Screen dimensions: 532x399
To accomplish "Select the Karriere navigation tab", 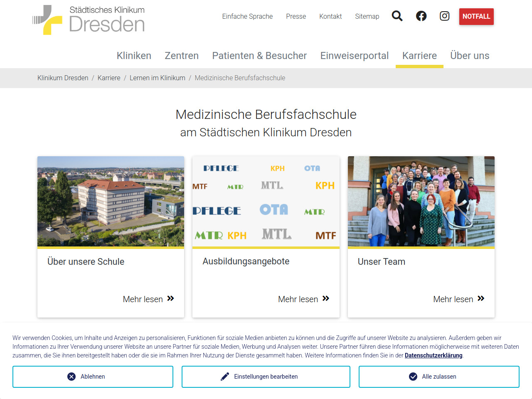I will 419,56.
